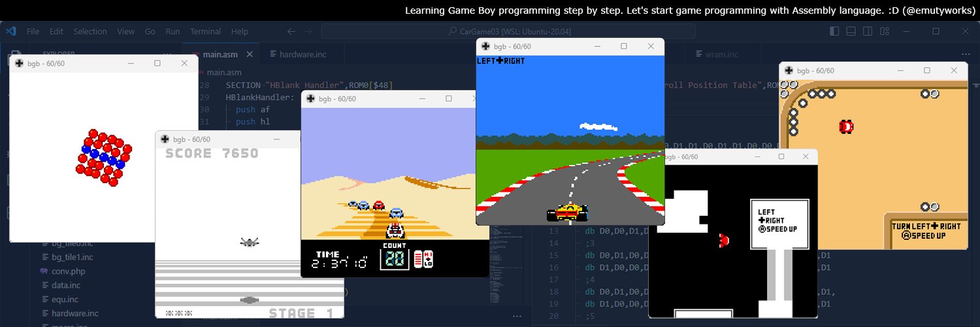Click the bgb icon of the red-blue balls window
The image size is (980, 327).
click(x=20, y=63)
